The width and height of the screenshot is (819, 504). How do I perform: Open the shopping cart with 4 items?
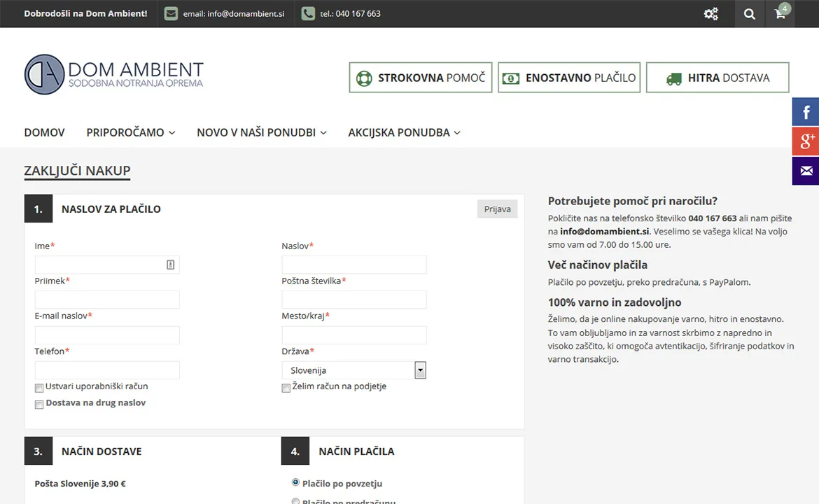780,13
